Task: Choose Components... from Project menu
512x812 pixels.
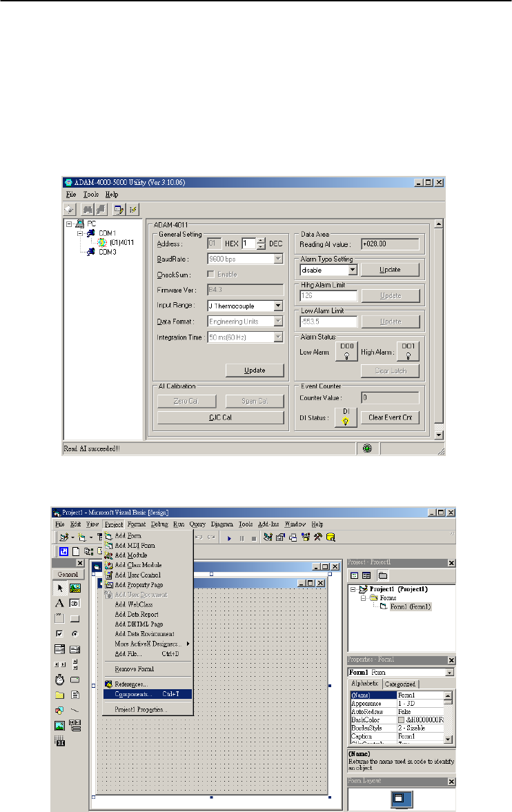Action: [x=148, y=694]
